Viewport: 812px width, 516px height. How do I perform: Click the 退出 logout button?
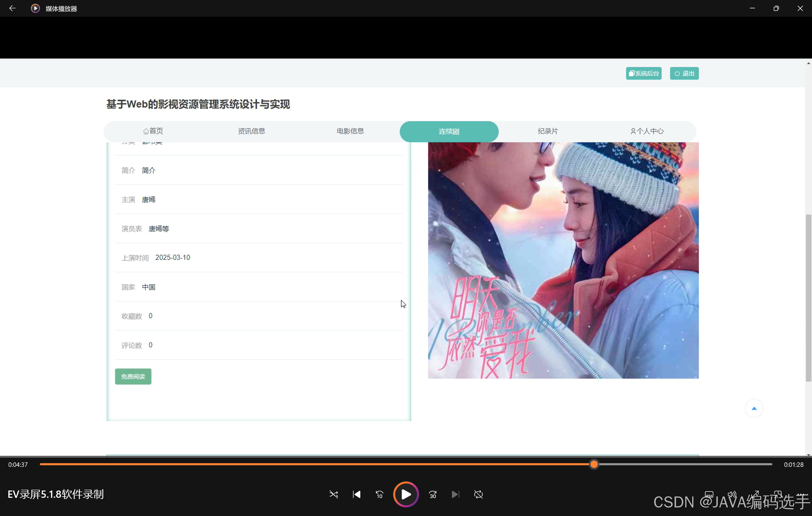coord(684,73)
